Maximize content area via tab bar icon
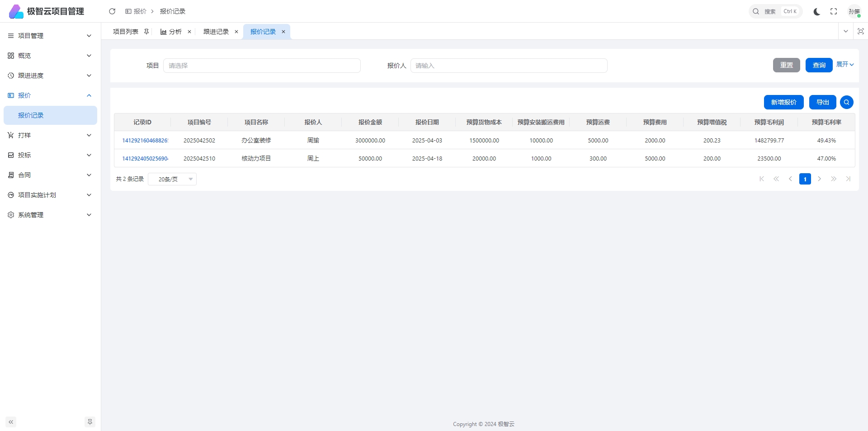Viewport: 868px width, 431px height. [860, 31]
